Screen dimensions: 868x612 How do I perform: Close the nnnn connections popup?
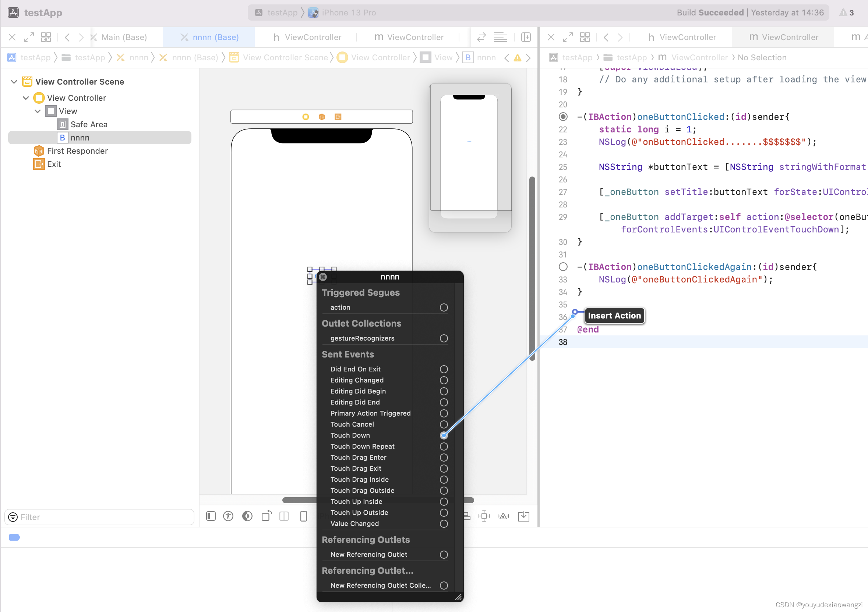tap(323, 277)
